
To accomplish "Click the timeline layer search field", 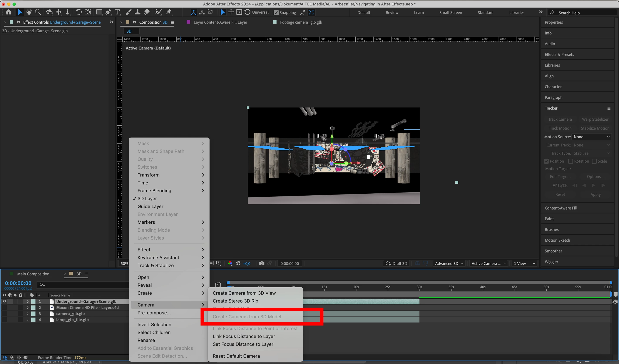I will coord(84,285).
